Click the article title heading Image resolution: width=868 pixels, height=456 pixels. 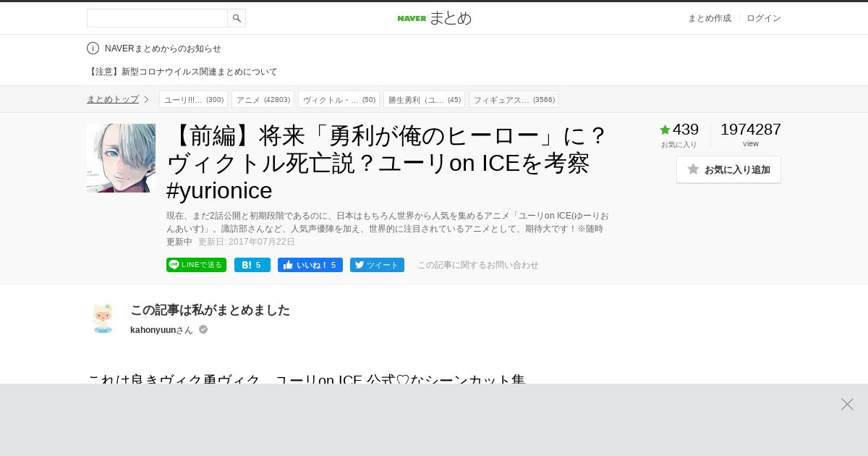click(387, 163)
